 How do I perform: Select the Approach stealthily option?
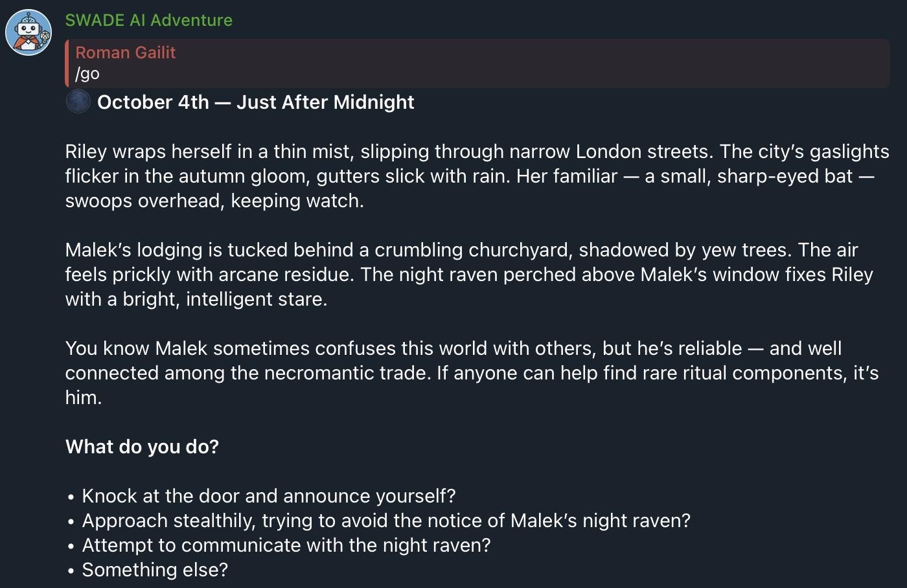[x=386, y=521]
